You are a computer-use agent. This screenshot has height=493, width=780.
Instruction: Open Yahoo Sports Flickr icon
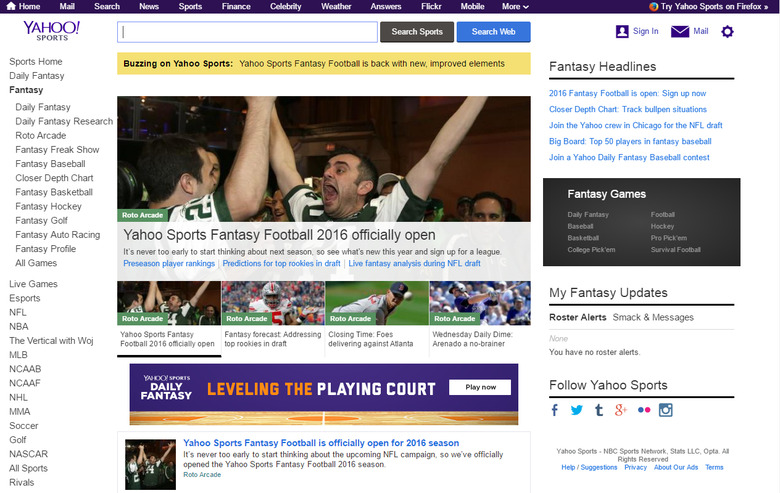643,410
